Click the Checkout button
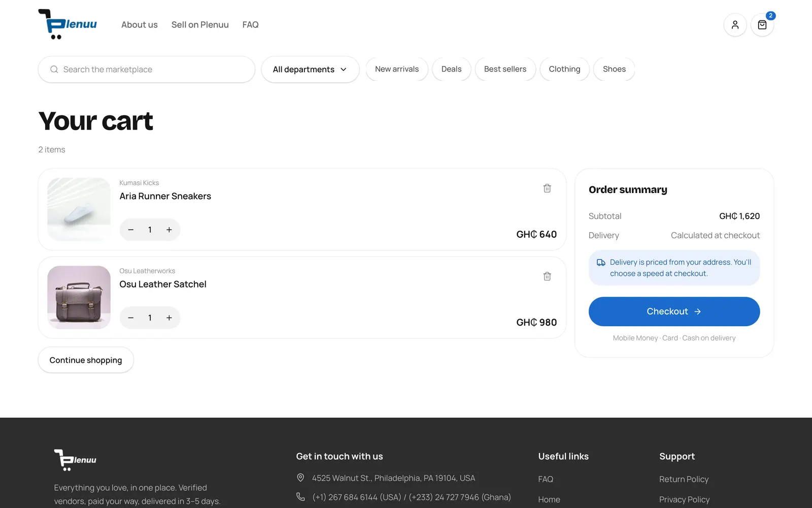Viewport: 812px width, 508px height. point(674,311)
